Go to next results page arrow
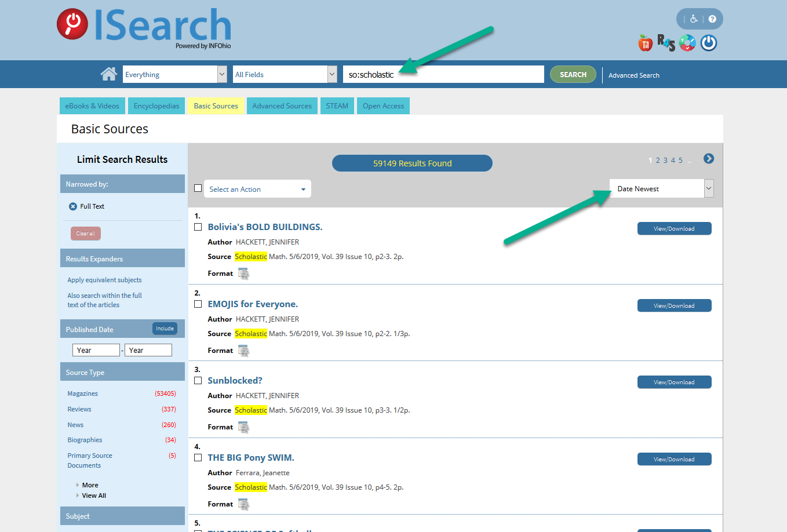This screenshot has height=532, width=787. coord(709,159)
